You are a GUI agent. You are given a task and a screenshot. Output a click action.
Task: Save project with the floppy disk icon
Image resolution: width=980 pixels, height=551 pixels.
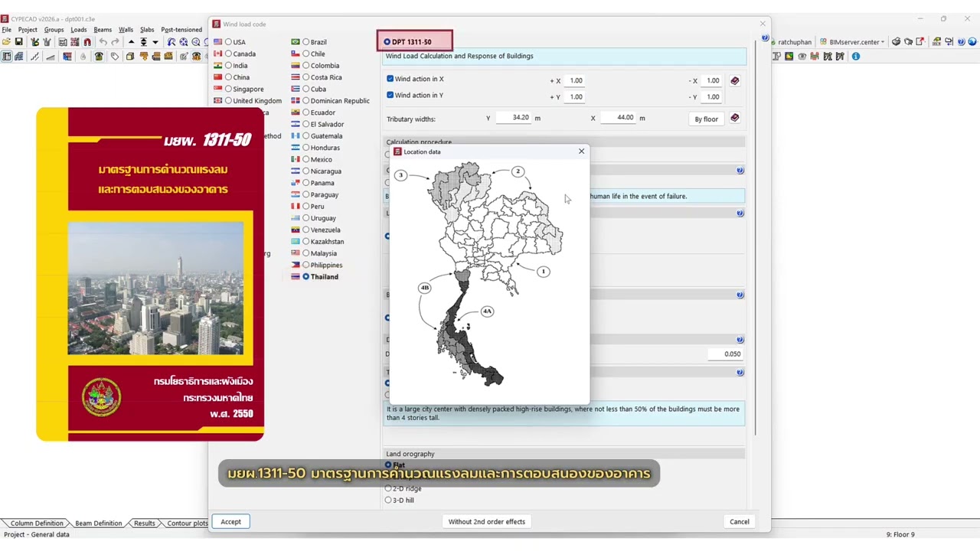(x=18, y=42)
